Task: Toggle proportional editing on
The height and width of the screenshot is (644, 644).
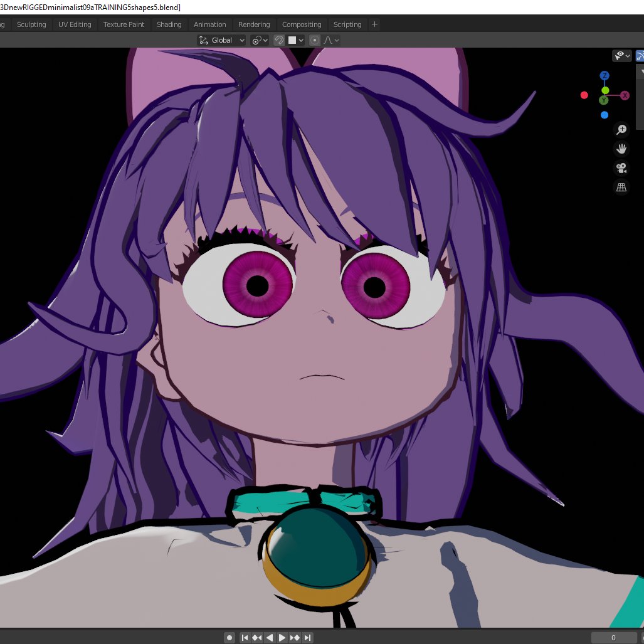Action: pos(315,40)
